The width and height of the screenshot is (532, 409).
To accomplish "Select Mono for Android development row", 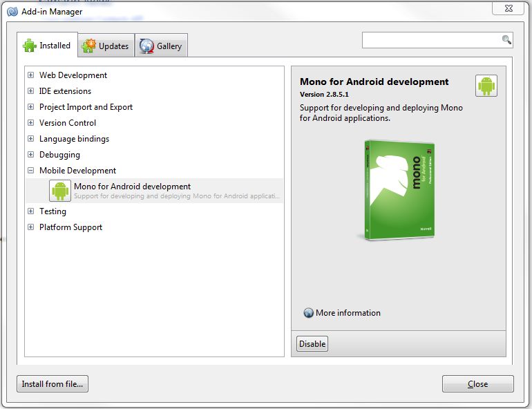I will 154,191.
